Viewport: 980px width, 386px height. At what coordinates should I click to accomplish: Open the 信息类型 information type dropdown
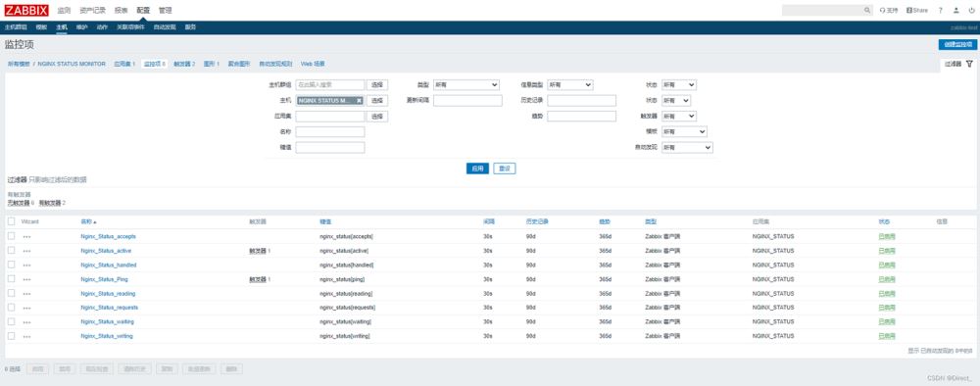click(x=570, y=85)
